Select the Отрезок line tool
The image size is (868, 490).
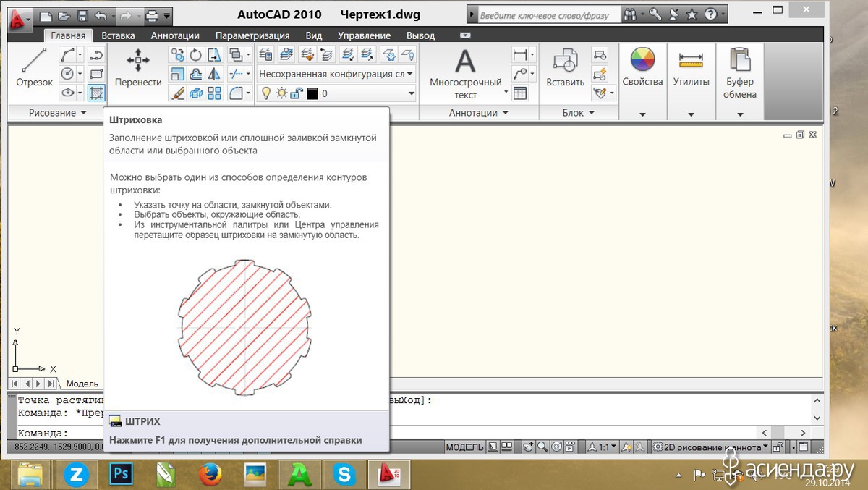click(35, 67)
